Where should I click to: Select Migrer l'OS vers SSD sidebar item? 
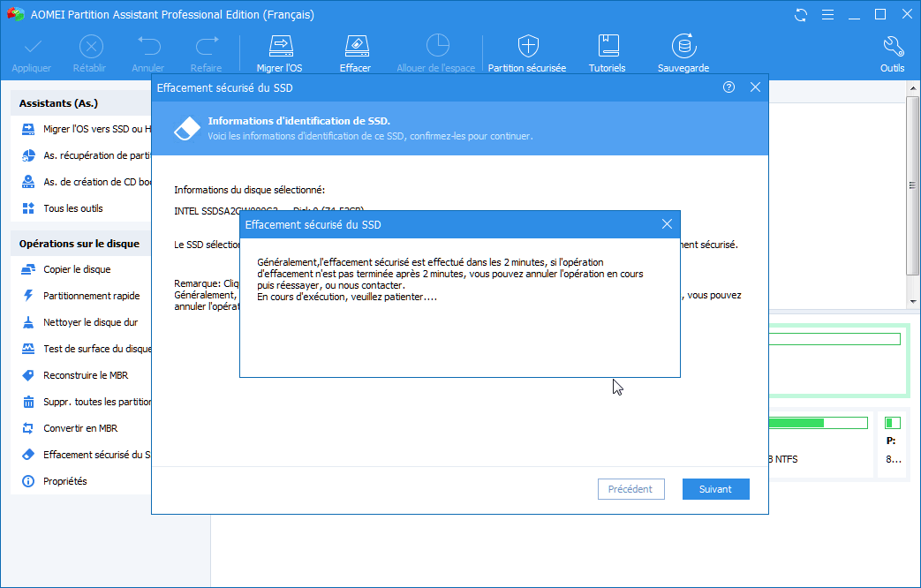86,129
